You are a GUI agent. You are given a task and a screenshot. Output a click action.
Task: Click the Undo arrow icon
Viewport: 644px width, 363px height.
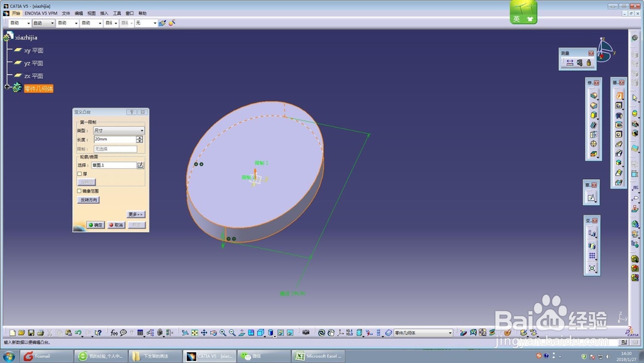(78, 333)
